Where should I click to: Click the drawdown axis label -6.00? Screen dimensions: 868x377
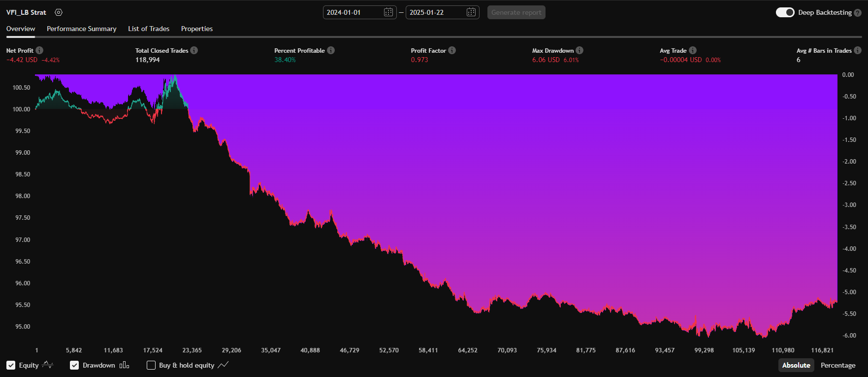coord(849,335)
